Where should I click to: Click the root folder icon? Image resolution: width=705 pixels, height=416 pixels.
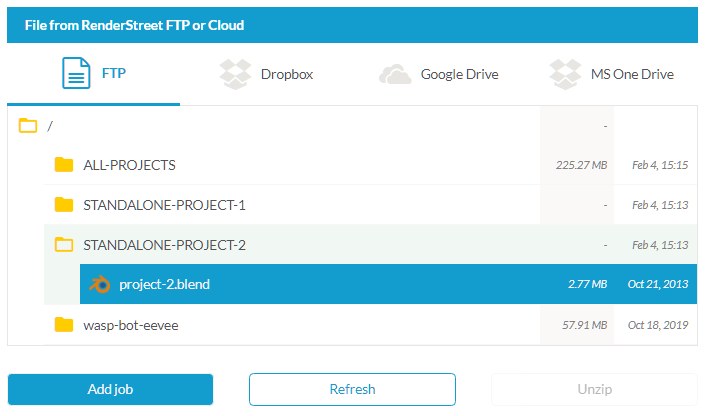[x=28, y=125]
